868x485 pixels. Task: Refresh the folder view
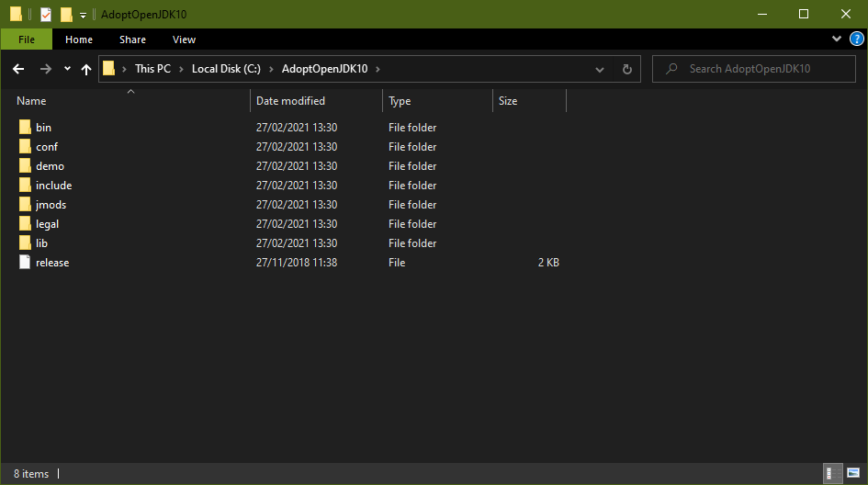[626, 69]
